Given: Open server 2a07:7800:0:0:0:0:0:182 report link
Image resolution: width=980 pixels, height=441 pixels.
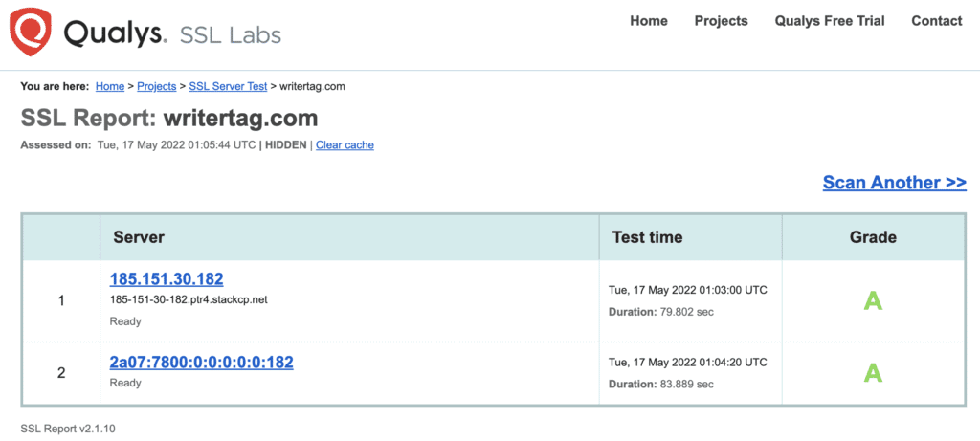Looking at the screenshot, I should pos(201,362).
